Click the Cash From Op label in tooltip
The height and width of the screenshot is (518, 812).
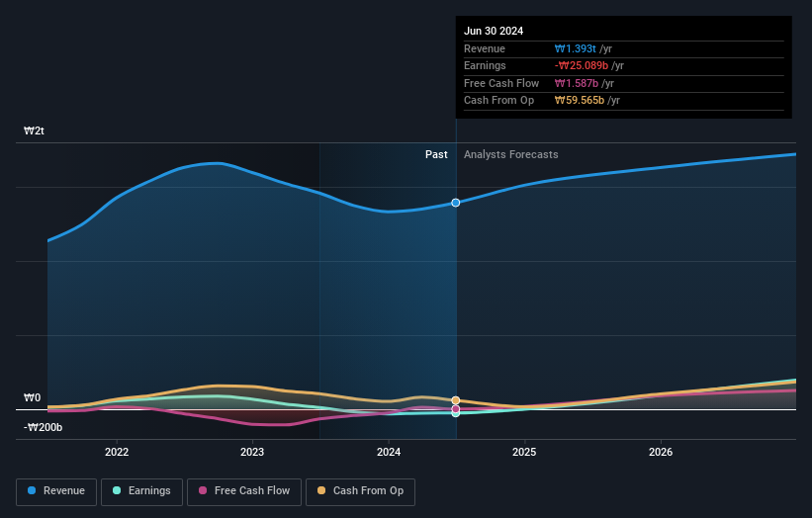pos(498,101)
